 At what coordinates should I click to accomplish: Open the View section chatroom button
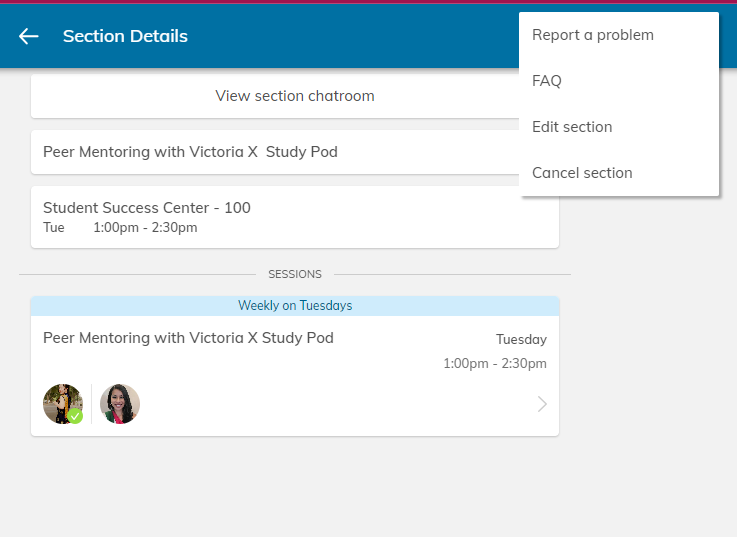295,96
